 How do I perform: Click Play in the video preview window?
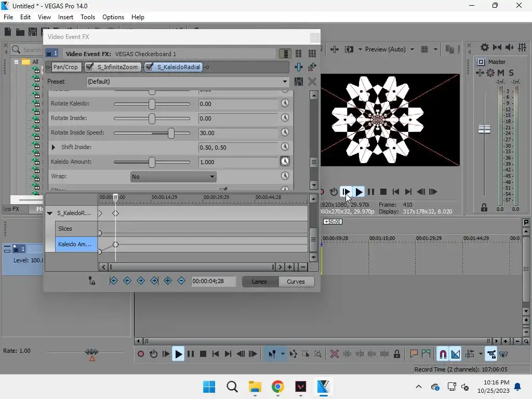click(x=358, y=192)
